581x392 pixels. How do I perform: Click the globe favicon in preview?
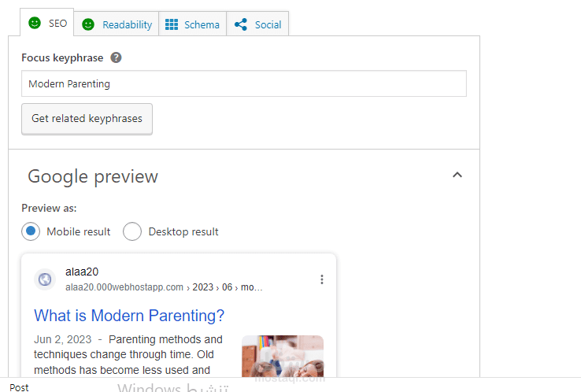coord(45,279)
